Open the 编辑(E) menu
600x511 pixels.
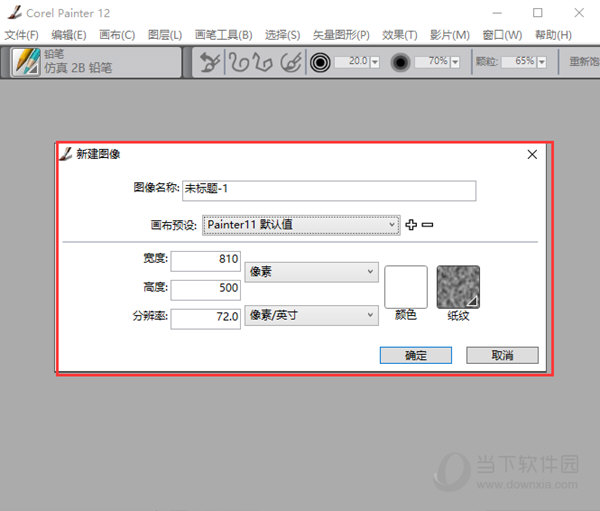[69, 35]
